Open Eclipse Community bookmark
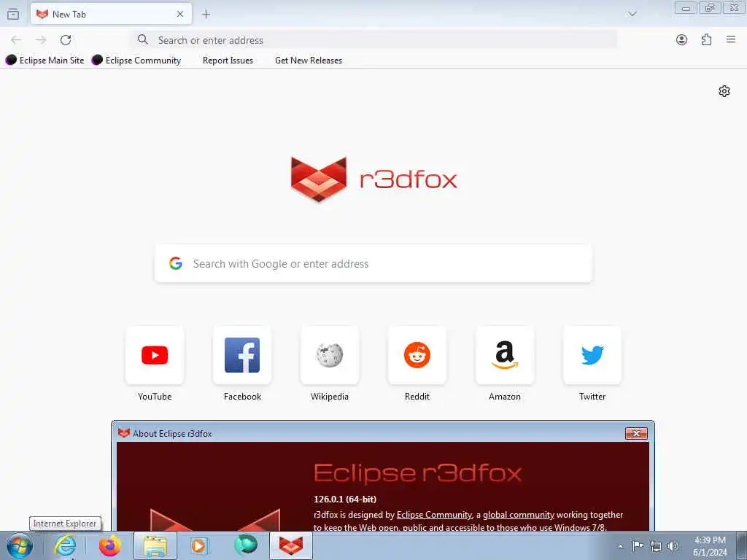 click(x=136, y=60)
